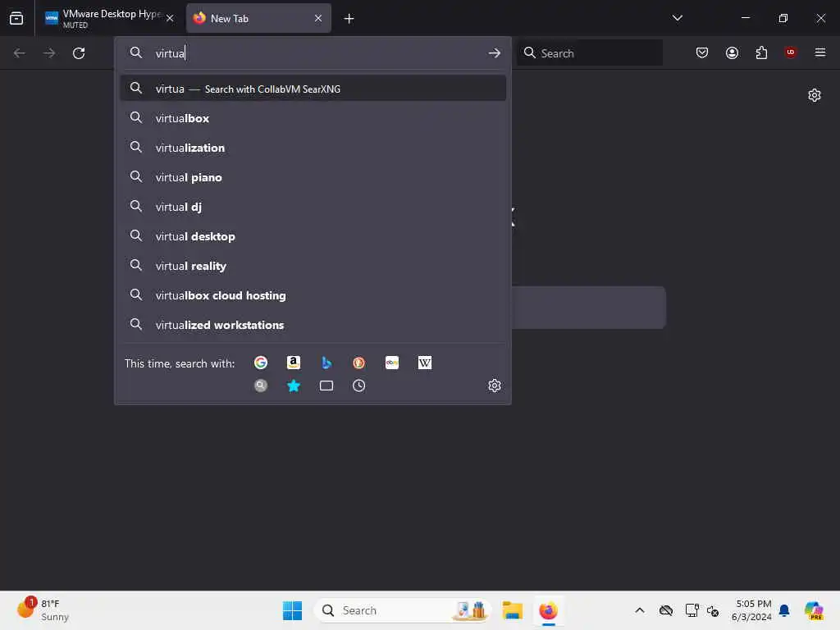Viewport: 840px width, 630px height.
Task: Reload the current page
Action: pyautogui.click(x=79, y=53)
